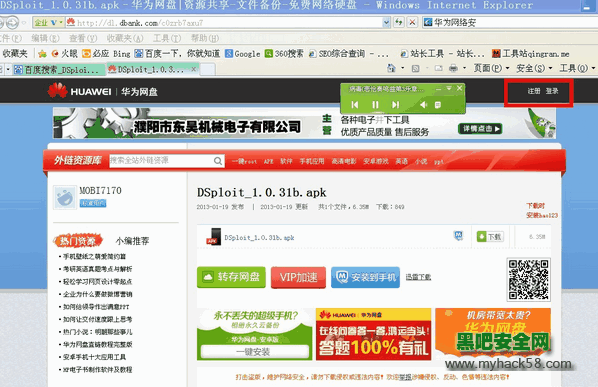
Task: Click the feeds icon in command bar
Action: (415, 68)
